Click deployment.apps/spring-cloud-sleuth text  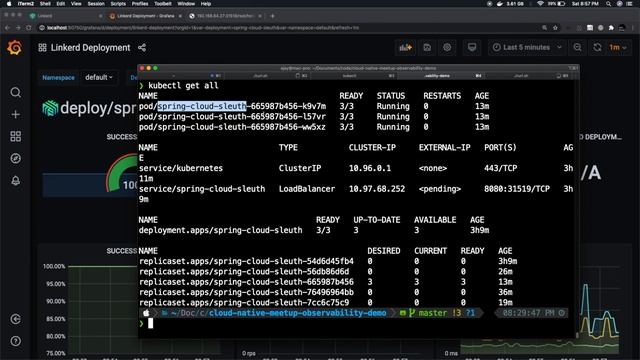coord(220,230)
